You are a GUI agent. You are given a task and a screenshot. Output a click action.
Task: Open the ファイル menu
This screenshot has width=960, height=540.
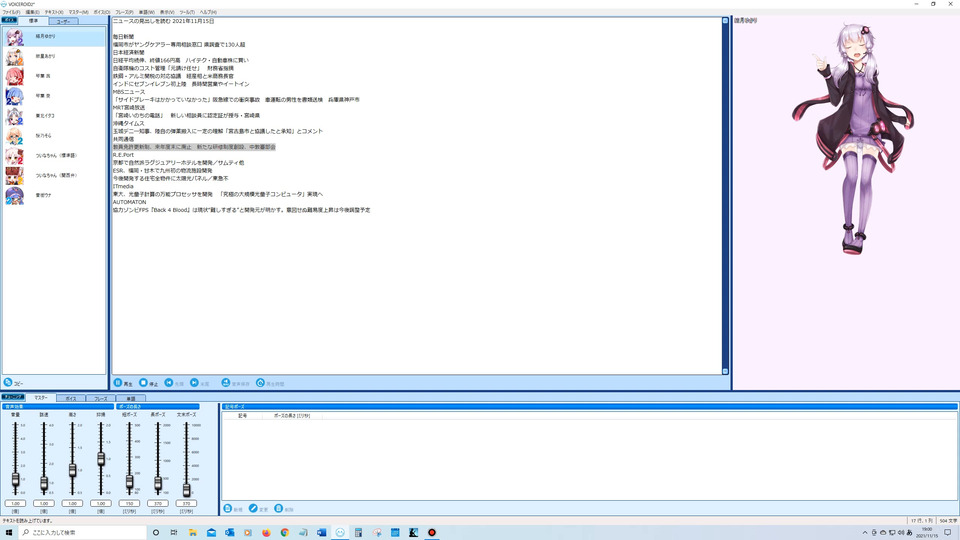tap(11, 12)
